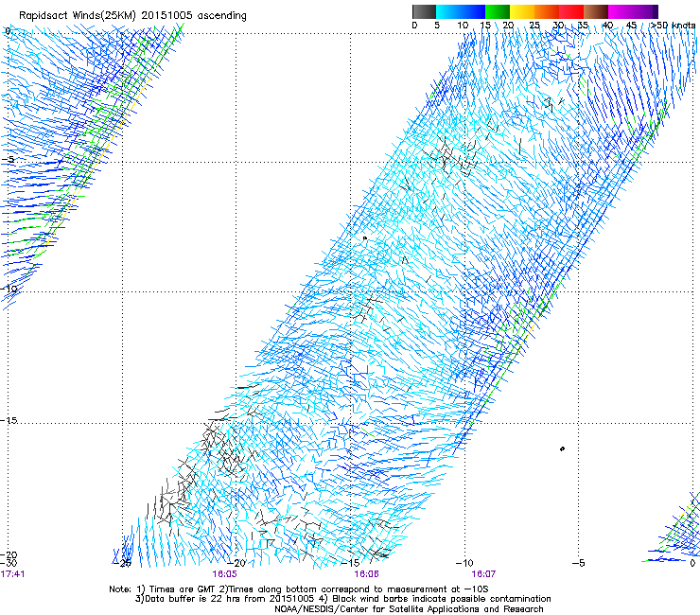Click the green 15-20 knots color bar segment
700x615 pixels.
(498, 11)
